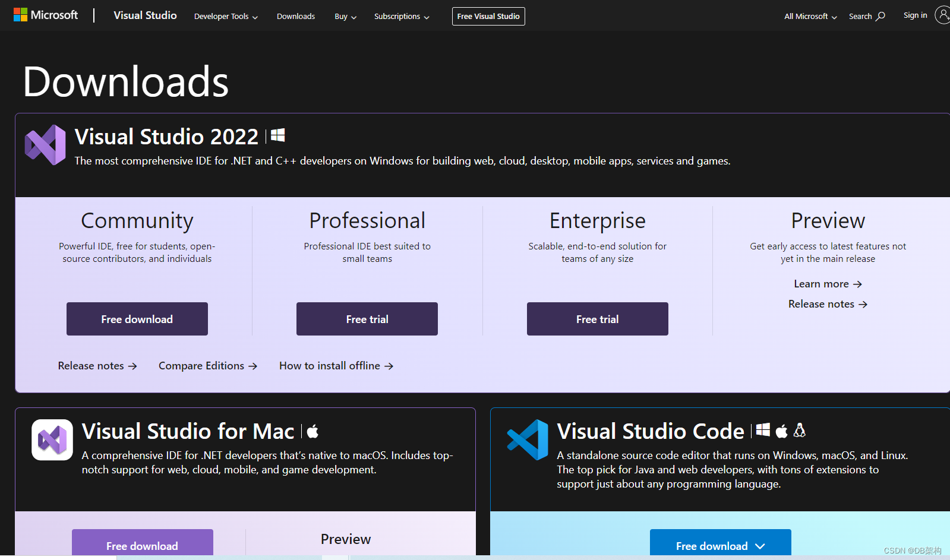The image size is (950, 560).
Task: Click the Community edition heading
Action: pyautogui.click(x=137, y=221)
